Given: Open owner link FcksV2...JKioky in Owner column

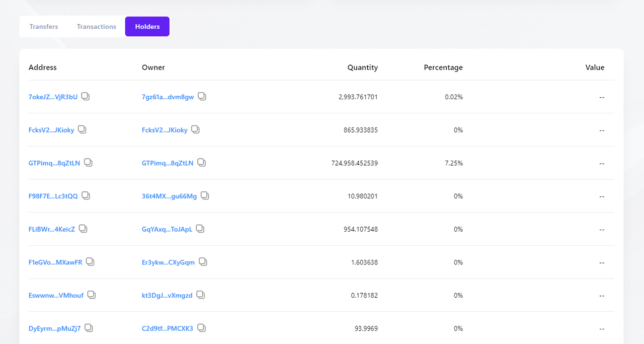Looking at the screenshot, I should coord(165,130).
